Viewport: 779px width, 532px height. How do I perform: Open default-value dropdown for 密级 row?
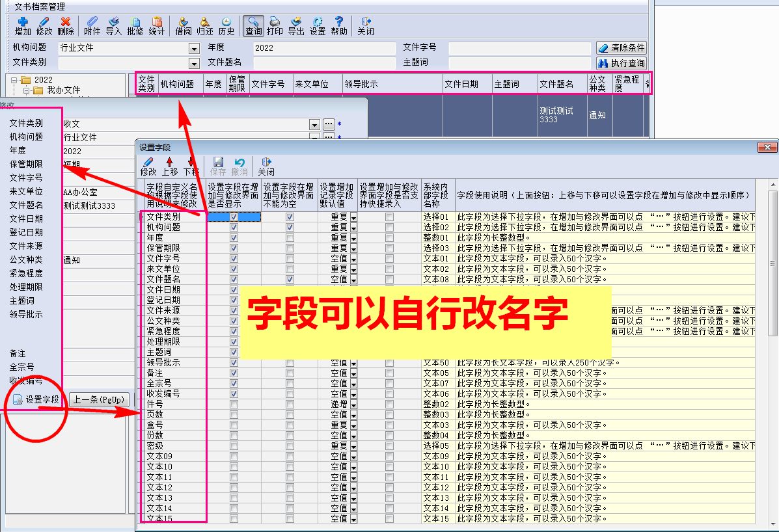pyautogui.click(x=353, y=446)
